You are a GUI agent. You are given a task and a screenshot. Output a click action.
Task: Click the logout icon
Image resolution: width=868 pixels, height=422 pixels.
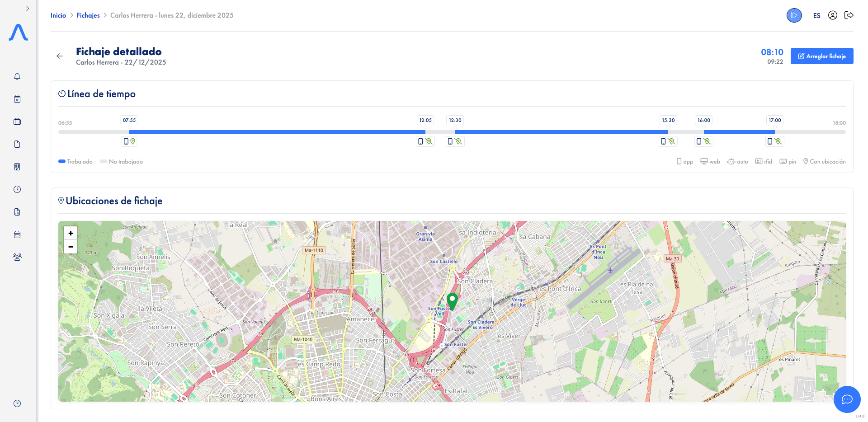click(x=849, y=15)
